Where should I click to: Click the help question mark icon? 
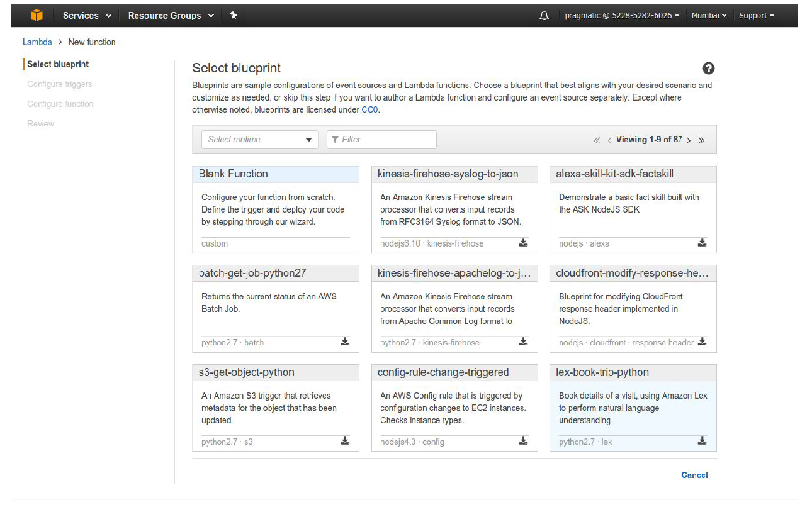[x=708, y=69]
